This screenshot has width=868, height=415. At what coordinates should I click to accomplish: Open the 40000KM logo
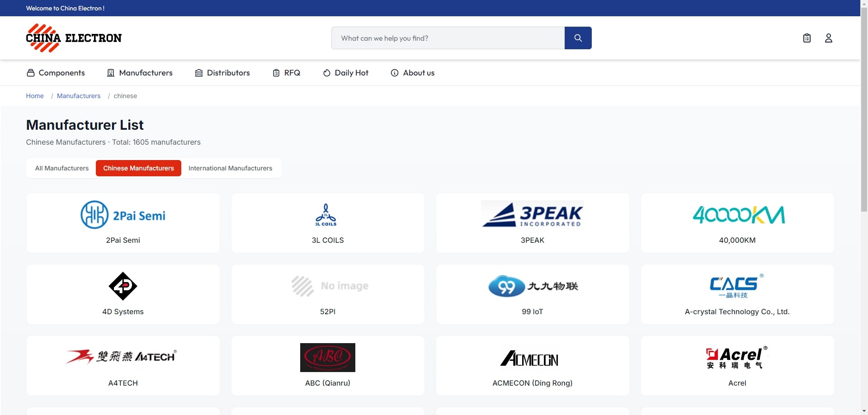(739, 215)
